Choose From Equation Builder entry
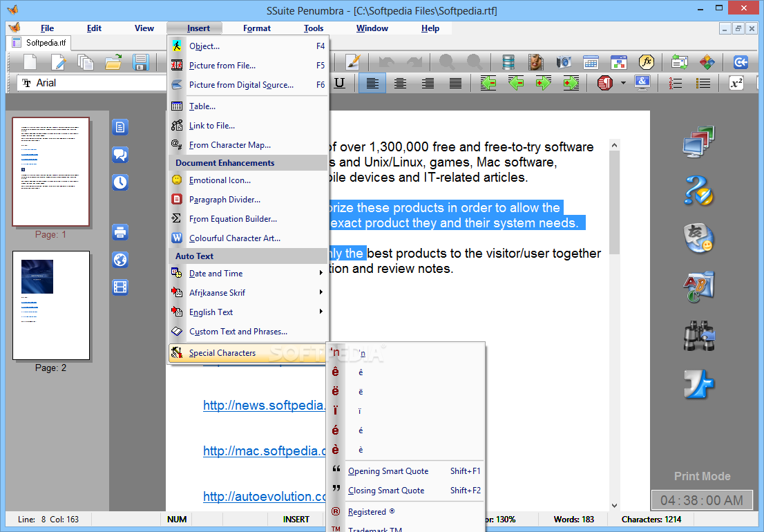The image size is (764, 532). (248, 219)
